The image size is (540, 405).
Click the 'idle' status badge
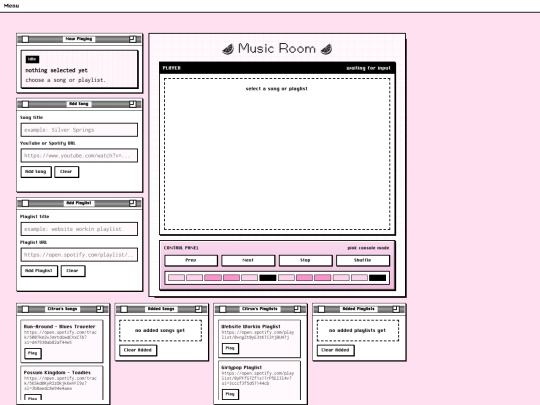coord(32,59)
